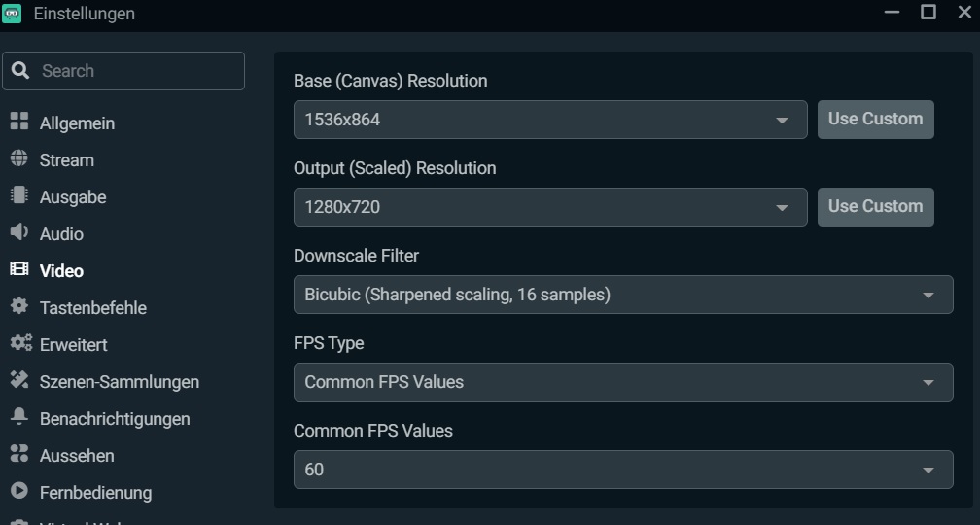Viewport: 980px width, 525px height.
Task: Click the Ausgabe chip icon
Action: pos(19,196)
